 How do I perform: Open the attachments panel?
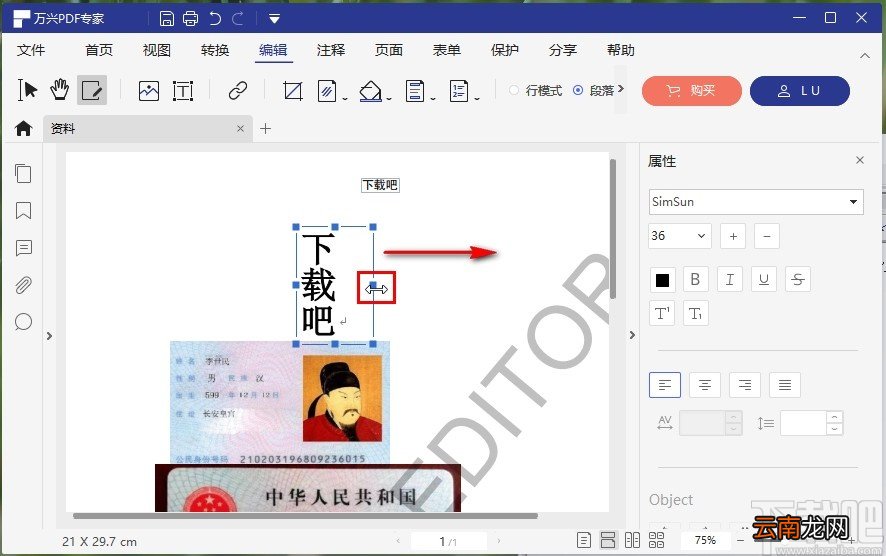point(23,285)
